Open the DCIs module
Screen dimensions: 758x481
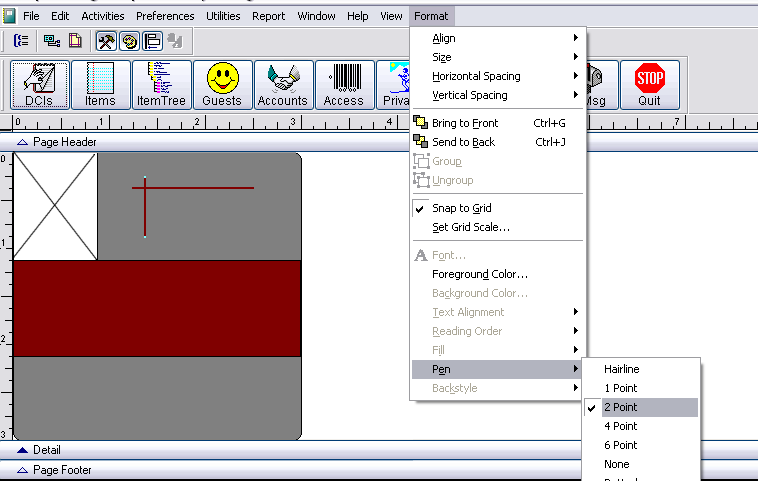[40, 85]
